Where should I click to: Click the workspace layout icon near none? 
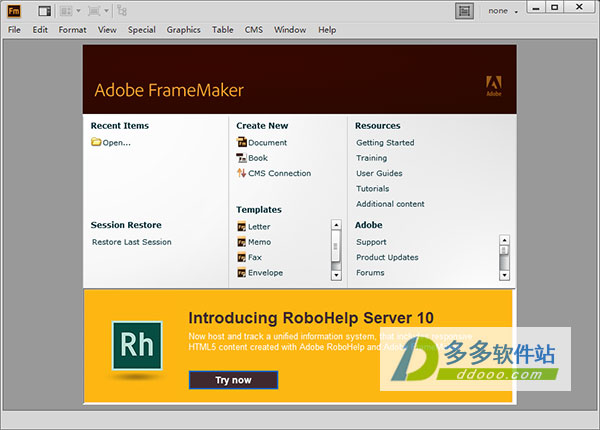(464, 11)
